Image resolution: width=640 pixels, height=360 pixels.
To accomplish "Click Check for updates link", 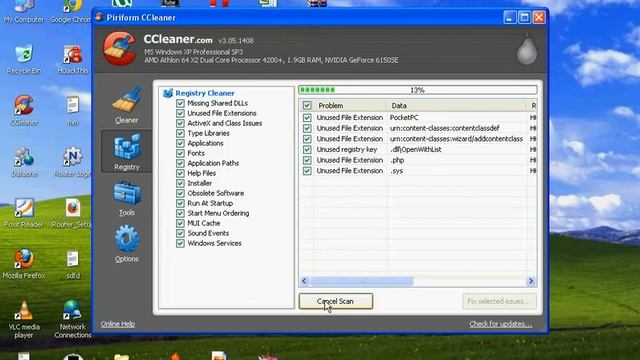I will pos(501,324).
